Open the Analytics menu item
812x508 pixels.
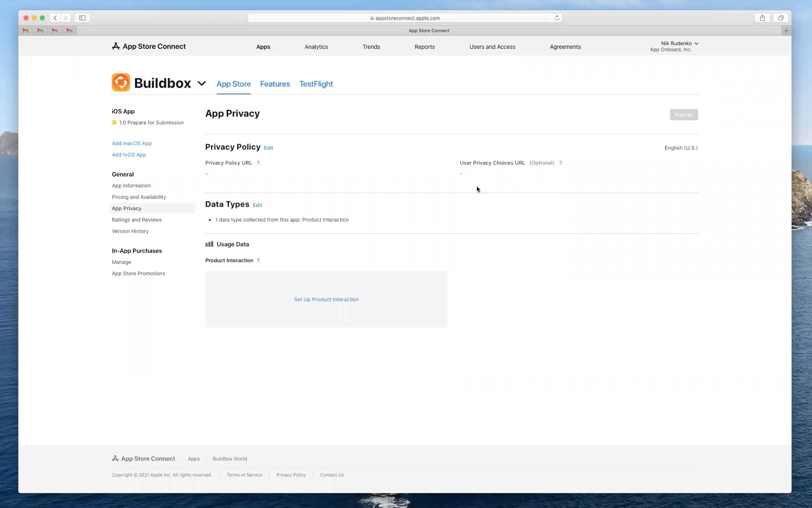[316, 47]
